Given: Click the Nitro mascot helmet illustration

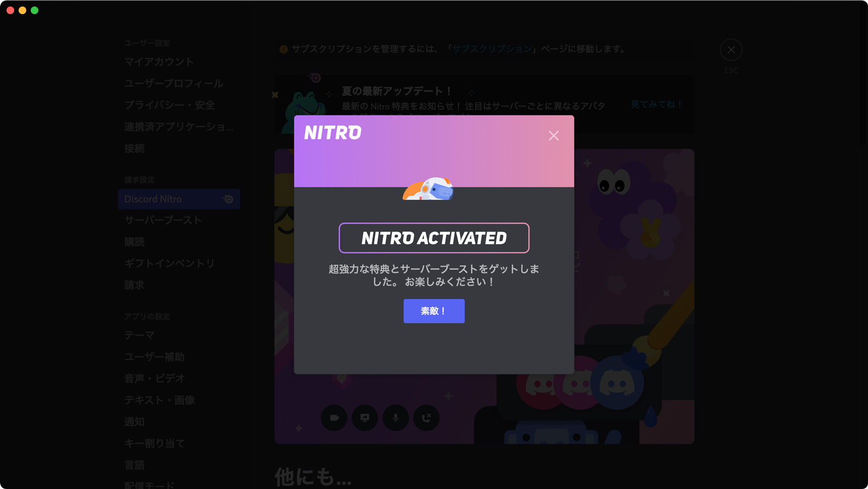Looking at the screenshot, I should 428,189.
